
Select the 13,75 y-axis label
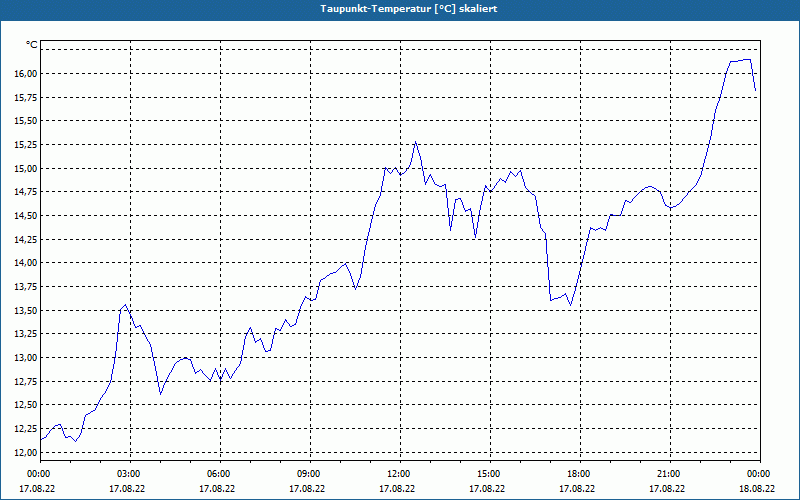27,287
